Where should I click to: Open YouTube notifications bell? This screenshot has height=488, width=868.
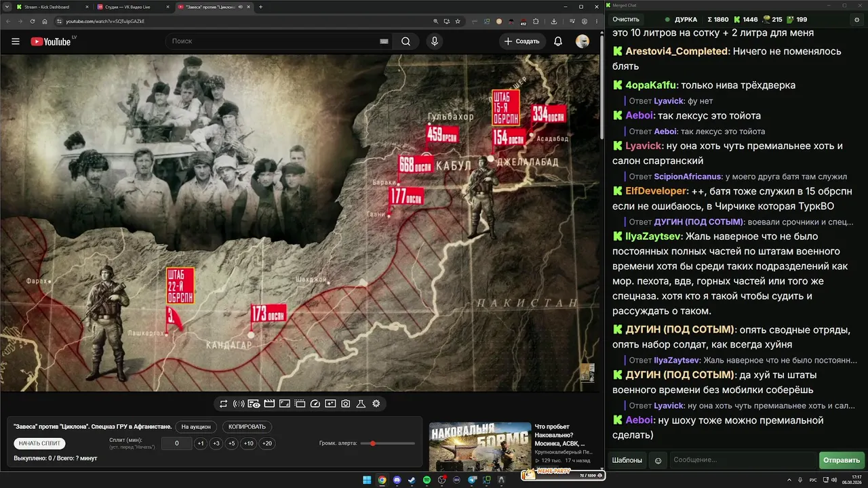(558, 41)
